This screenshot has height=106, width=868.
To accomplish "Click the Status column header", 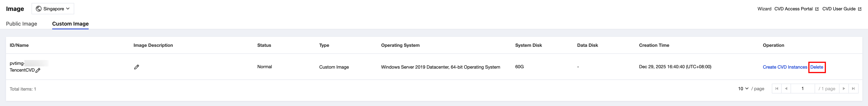I will point(264,45).
